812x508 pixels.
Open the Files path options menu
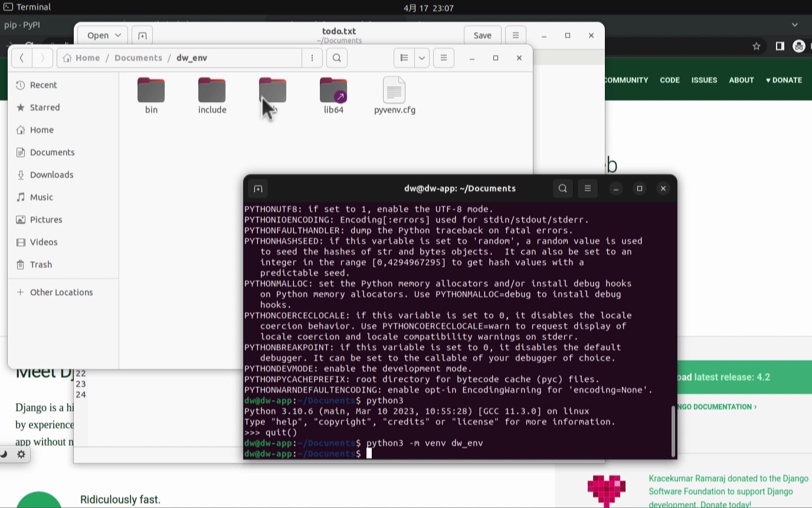click(x=312, y=58)
